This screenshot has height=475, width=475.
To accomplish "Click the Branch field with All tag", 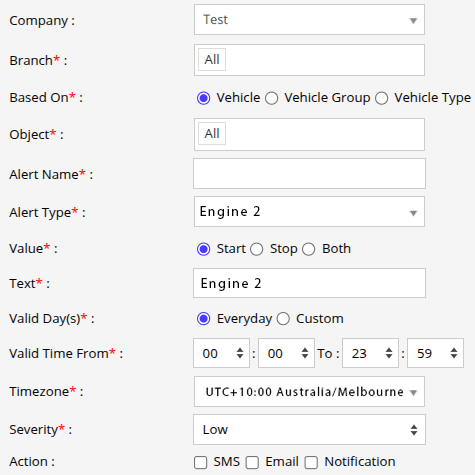I will [309, 60].
